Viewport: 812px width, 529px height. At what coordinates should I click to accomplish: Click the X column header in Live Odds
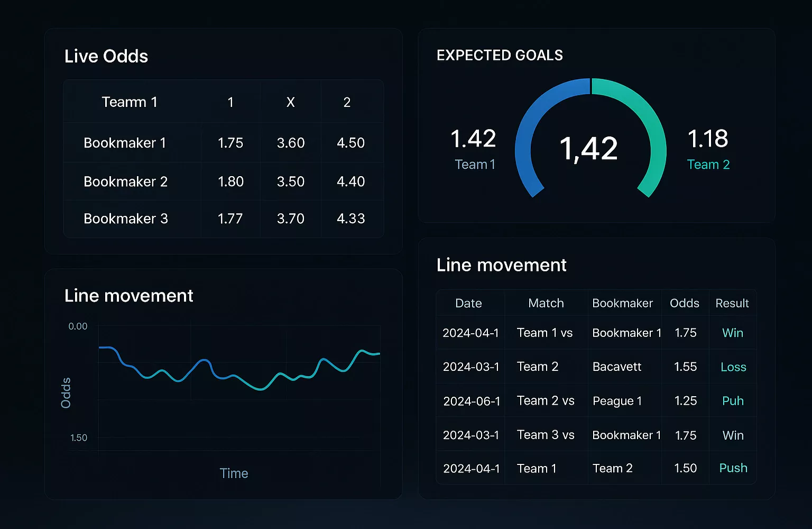(290, 102)
